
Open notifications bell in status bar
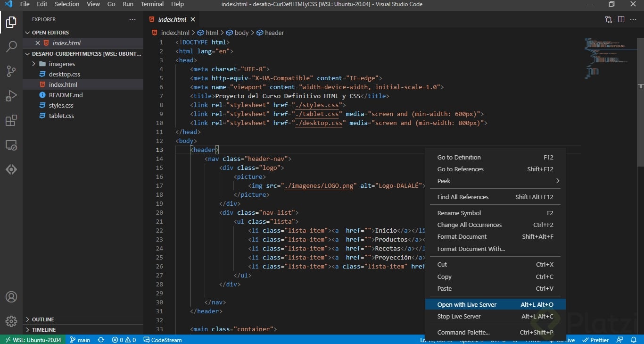634,340
